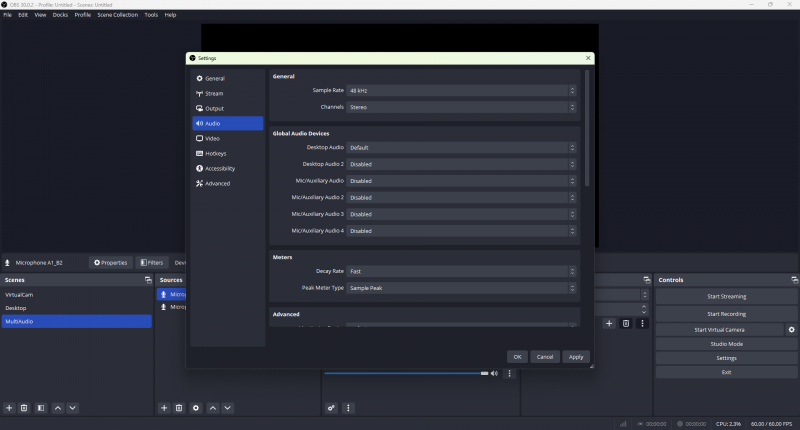Add a new source with plus icon
This screenshot has height=430, width=800.
[x=164, y=408]
